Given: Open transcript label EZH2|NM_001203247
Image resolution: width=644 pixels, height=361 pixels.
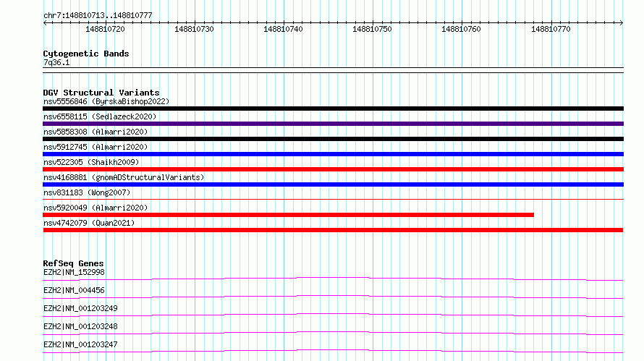Looking at the screenshot, I should [x=80, y=344].
